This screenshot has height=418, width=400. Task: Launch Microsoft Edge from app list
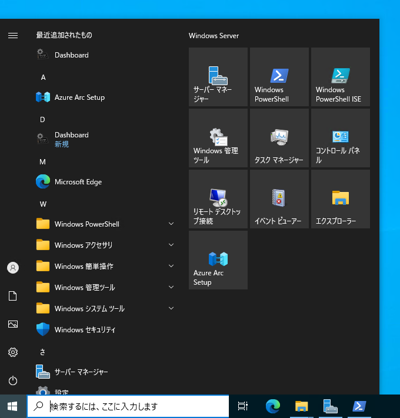pyautogui.click(x=105, y=182)
